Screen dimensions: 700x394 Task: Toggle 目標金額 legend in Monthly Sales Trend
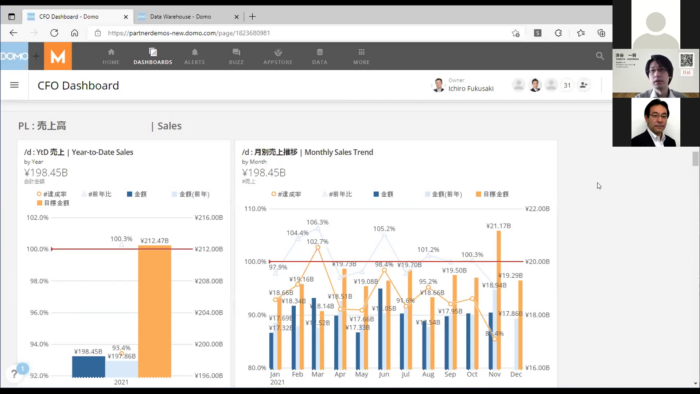pos(492,194)
